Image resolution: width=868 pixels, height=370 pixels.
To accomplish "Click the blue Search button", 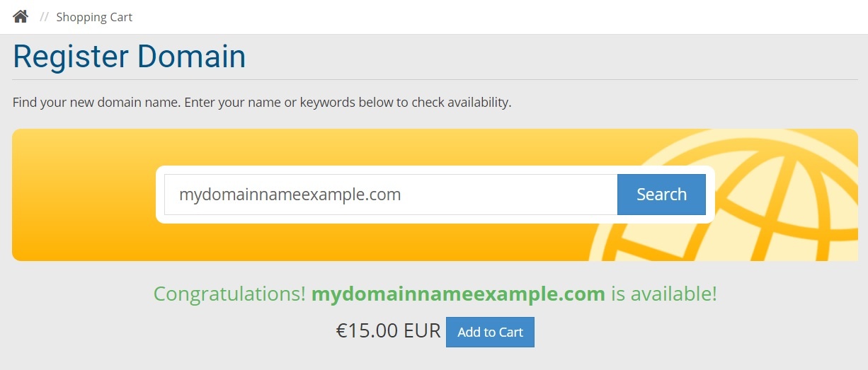I will [661, 195].
